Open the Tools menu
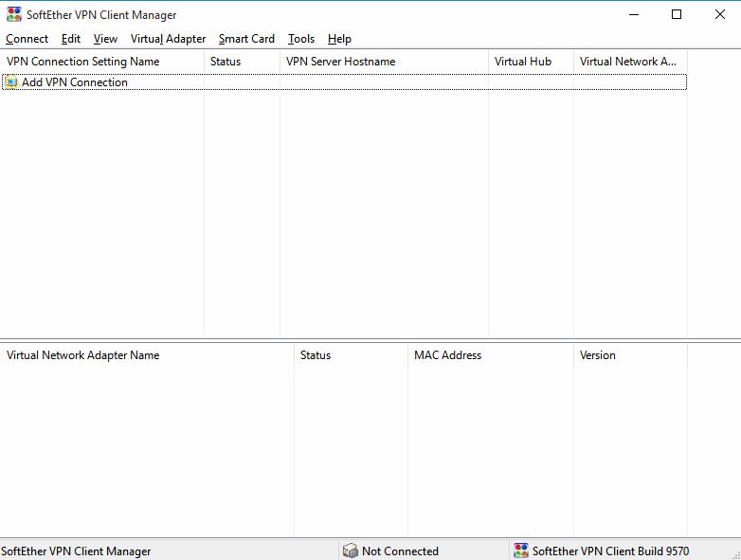 (301, 39)
